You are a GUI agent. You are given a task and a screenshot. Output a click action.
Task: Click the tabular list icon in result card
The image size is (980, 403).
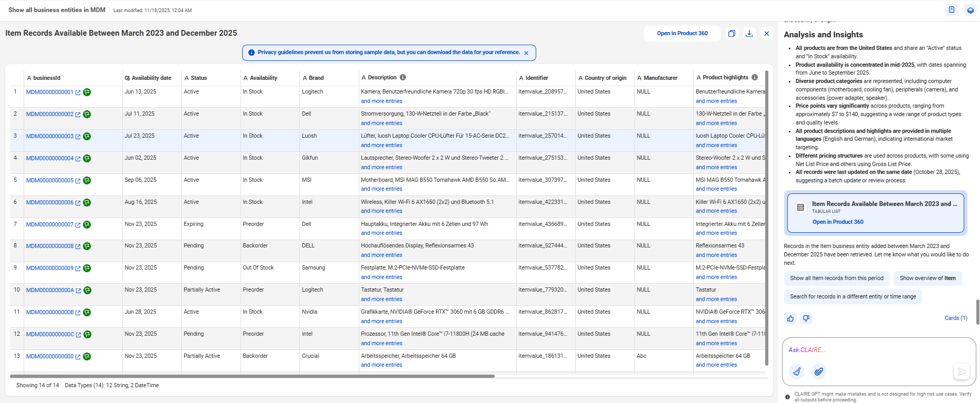coord(800,208)
